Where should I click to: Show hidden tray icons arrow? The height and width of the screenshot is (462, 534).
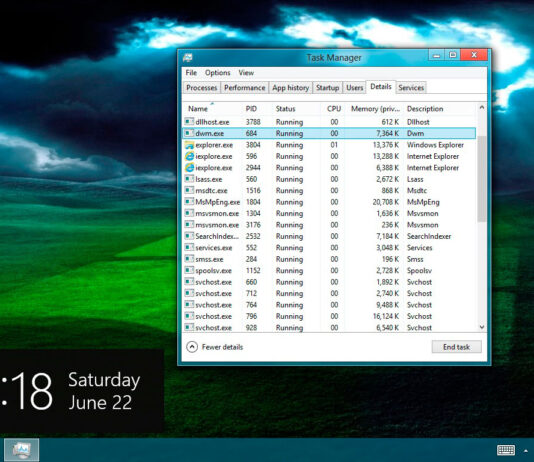tap(526, 451)
